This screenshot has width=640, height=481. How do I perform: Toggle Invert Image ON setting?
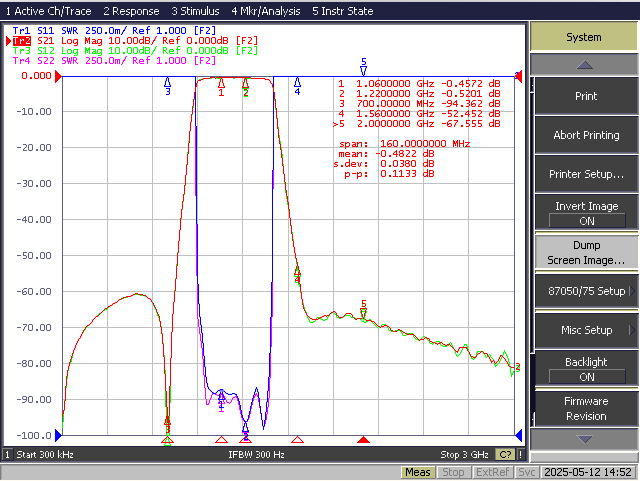coord(586,213)
